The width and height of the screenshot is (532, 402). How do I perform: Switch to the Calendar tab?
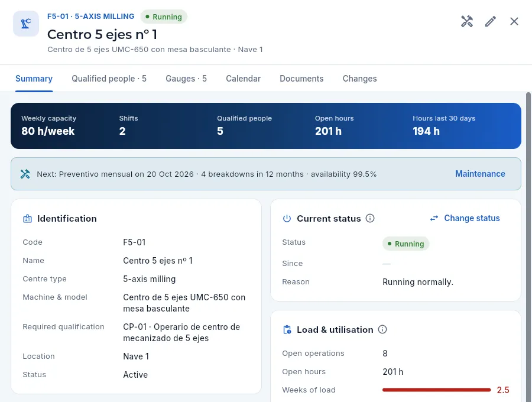[244, 79]
